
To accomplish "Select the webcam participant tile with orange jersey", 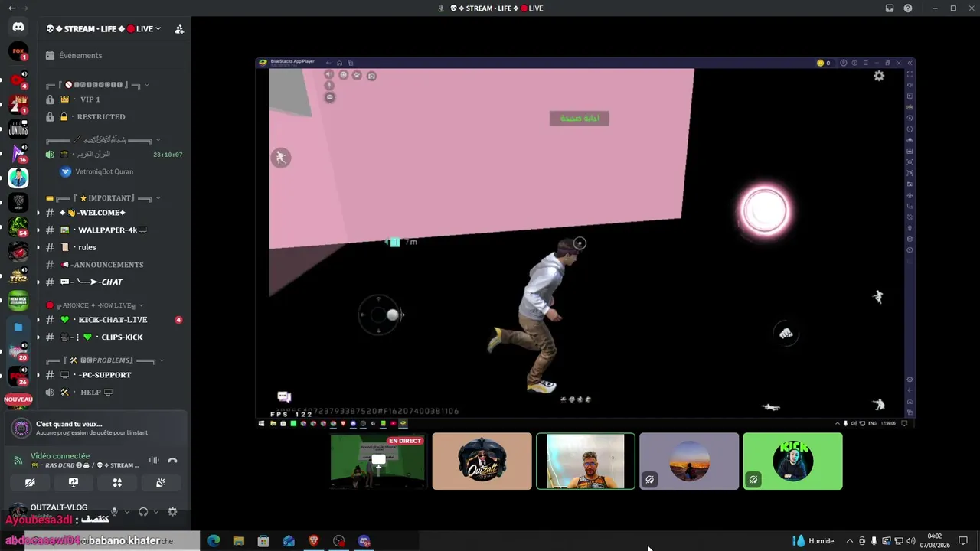I will pyautogui.click(x=586, y=461).
